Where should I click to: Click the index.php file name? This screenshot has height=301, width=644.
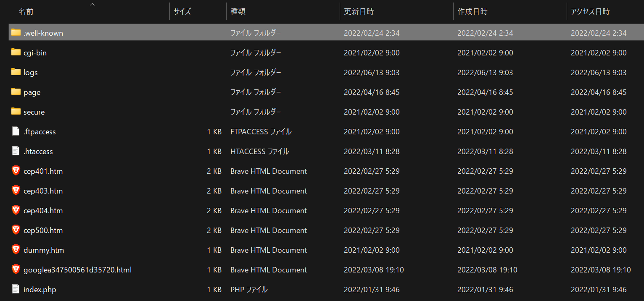point(40,289)
